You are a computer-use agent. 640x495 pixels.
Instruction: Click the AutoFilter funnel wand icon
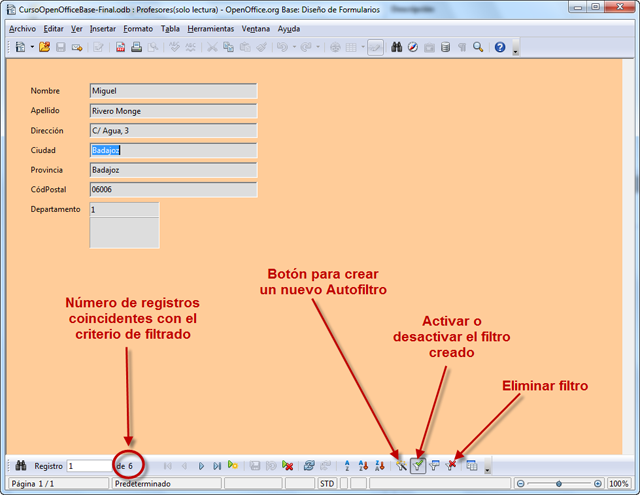(401, 465)
